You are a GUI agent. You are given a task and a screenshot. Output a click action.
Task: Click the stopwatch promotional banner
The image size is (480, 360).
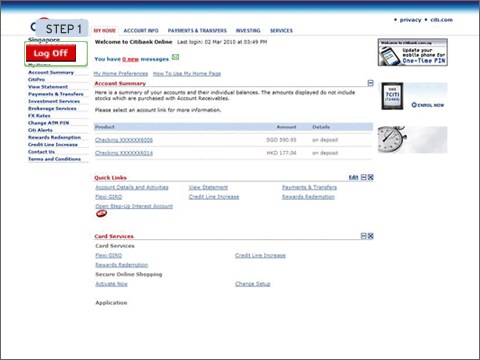click(x=412, y=140)
